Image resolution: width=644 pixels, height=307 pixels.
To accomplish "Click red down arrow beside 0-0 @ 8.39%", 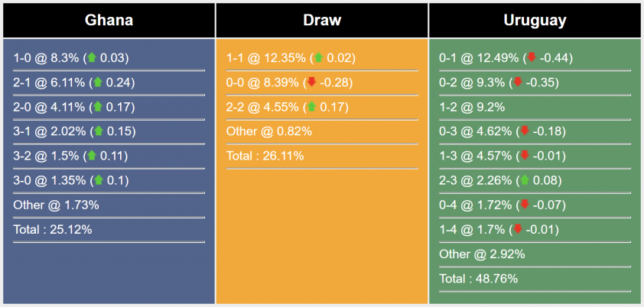I will click(x=311, y=82).
